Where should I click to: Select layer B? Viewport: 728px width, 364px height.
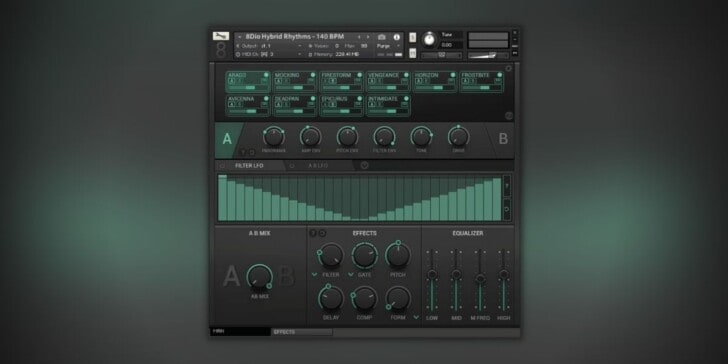(503, 139)
